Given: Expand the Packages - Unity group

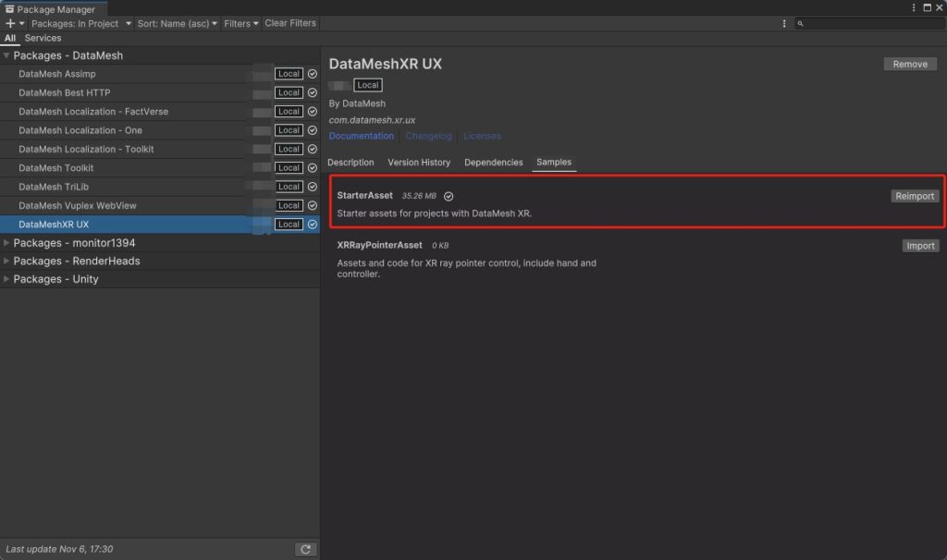Looking at the screenshot, I should click(7, 279).
